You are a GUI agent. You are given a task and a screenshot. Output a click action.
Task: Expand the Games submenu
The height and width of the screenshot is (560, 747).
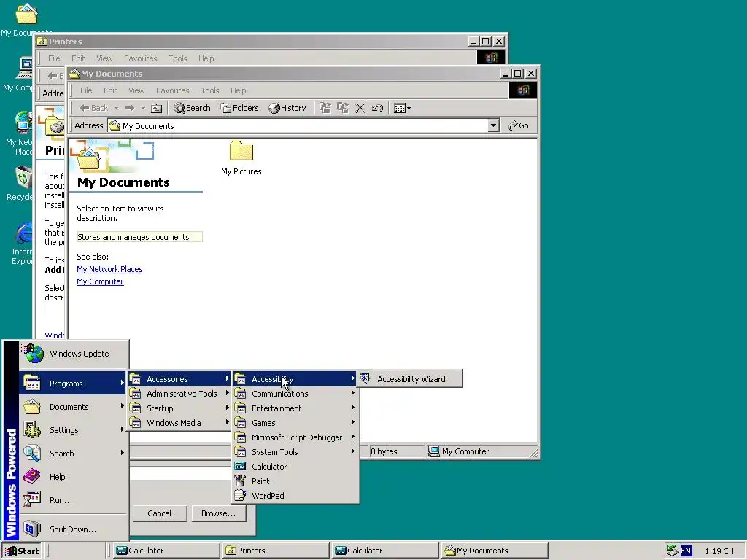click(295, 423)
